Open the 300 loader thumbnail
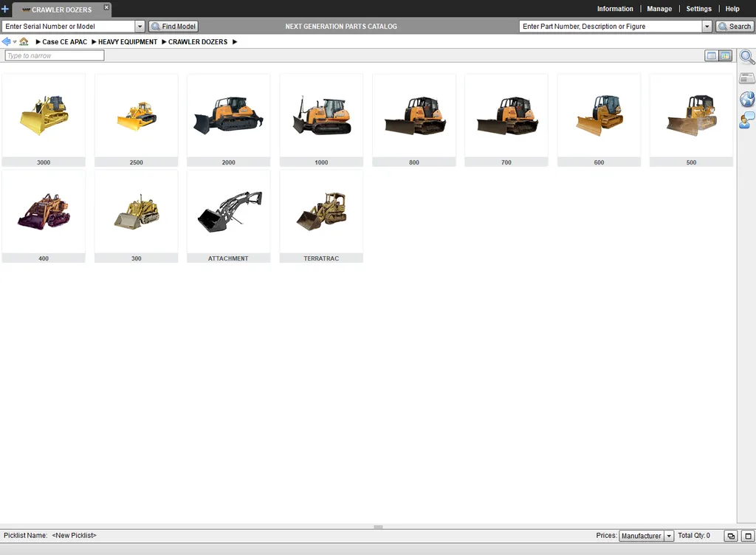This screenshot has width=756, height=555. coord(137,216)
